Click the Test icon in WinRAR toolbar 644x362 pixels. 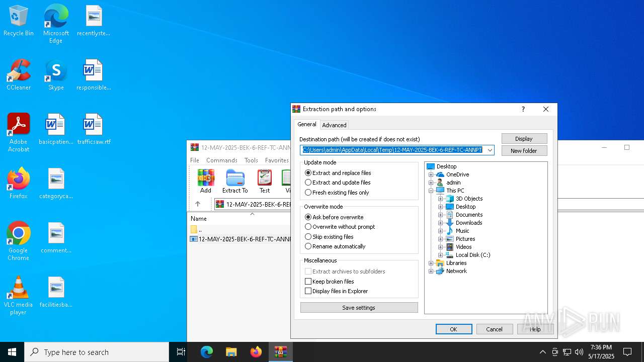265,181
